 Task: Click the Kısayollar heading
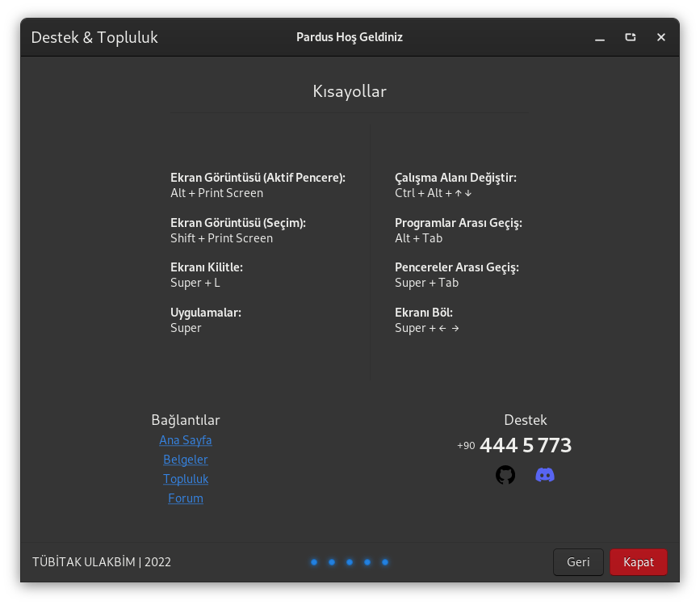coord(350,91)
